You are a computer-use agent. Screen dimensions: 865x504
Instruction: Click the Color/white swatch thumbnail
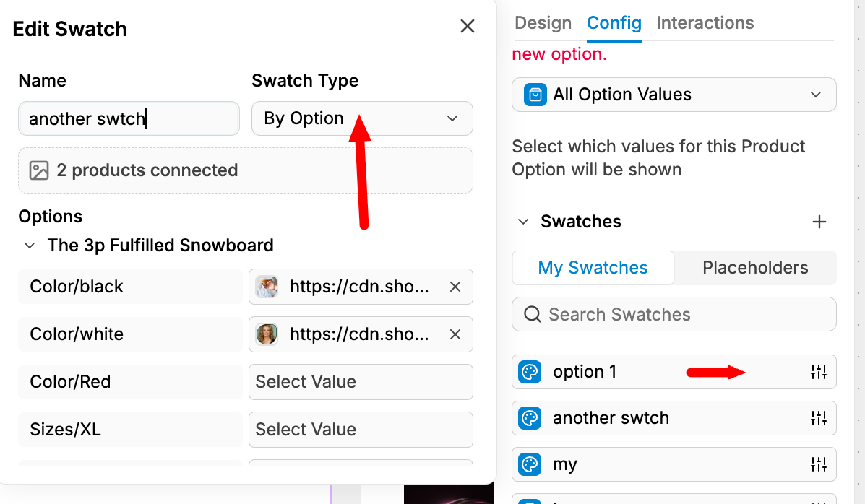[267, 334]
